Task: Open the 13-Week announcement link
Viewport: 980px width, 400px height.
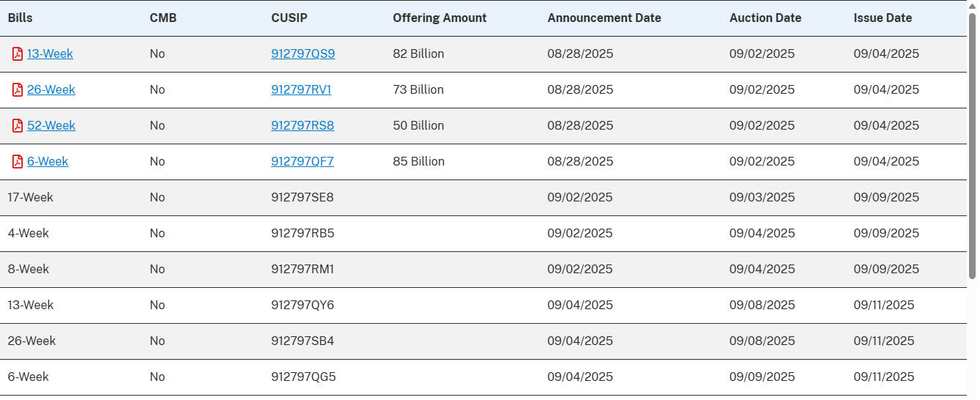Action: [x=50, y=54]
